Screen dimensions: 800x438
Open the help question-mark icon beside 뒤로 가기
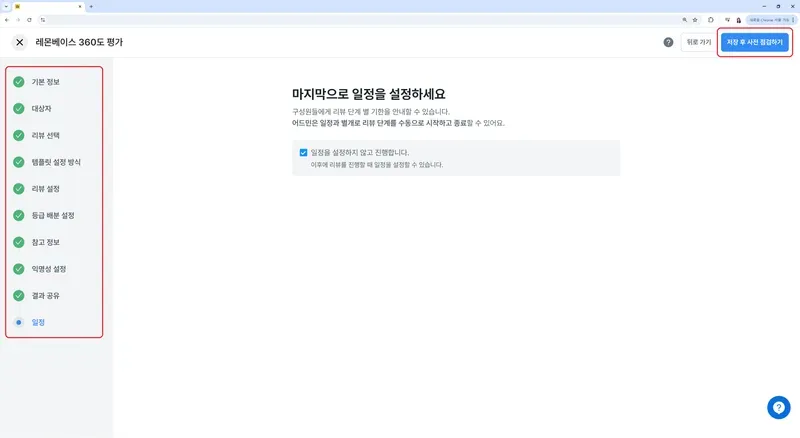pos(668,42)
